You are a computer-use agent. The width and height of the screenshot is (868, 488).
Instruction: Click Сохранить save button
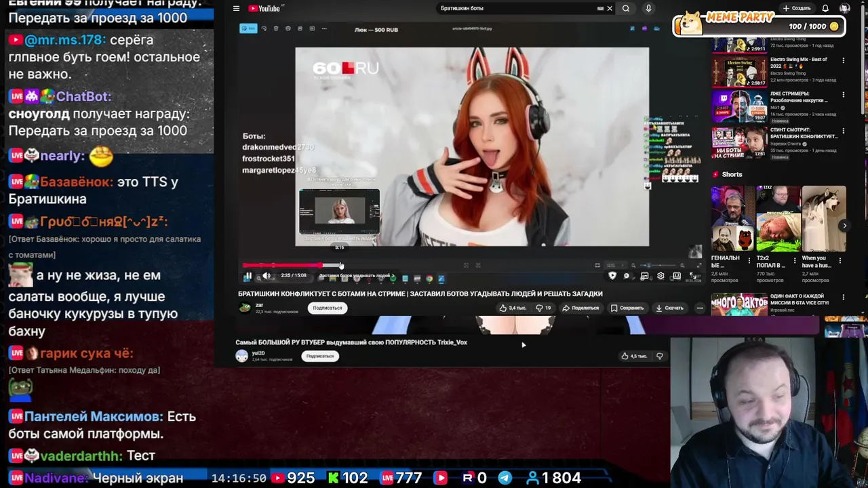click(x=627, y=308)
